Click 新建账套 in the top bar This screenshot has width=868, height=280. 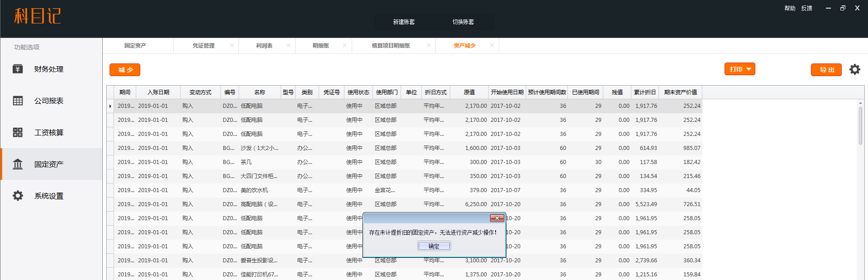point(404,22)
